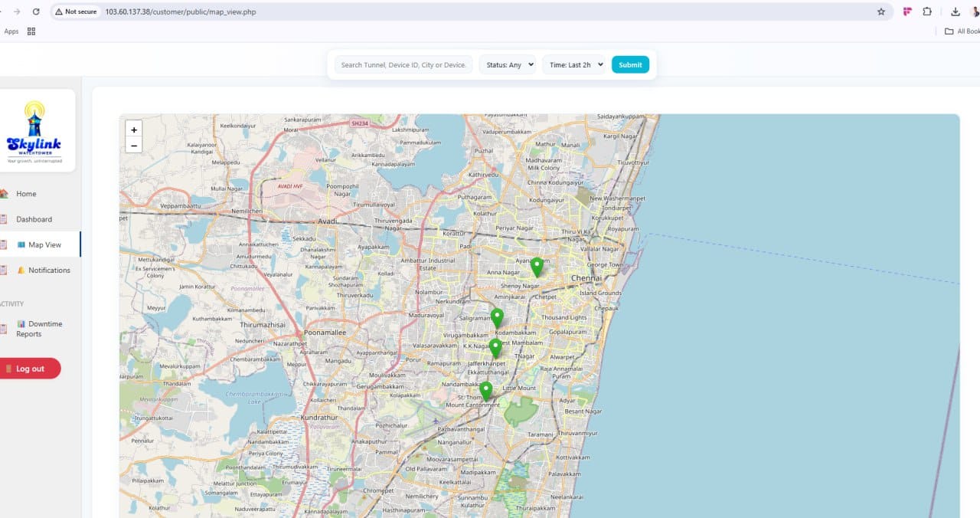Go to Home in the sidebar
This screenshot has width=980, height=518.
point(26,194)
